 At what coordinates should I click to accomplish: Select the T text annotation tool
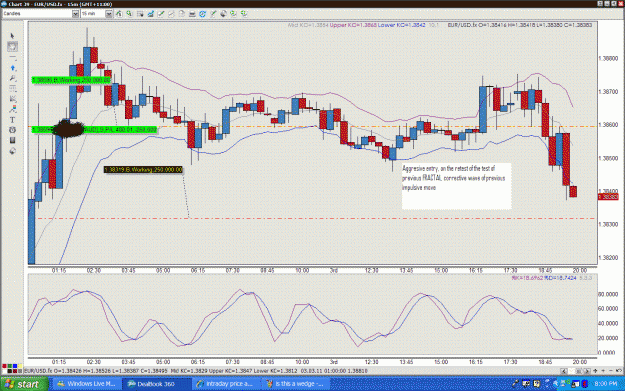click(12, 119)
